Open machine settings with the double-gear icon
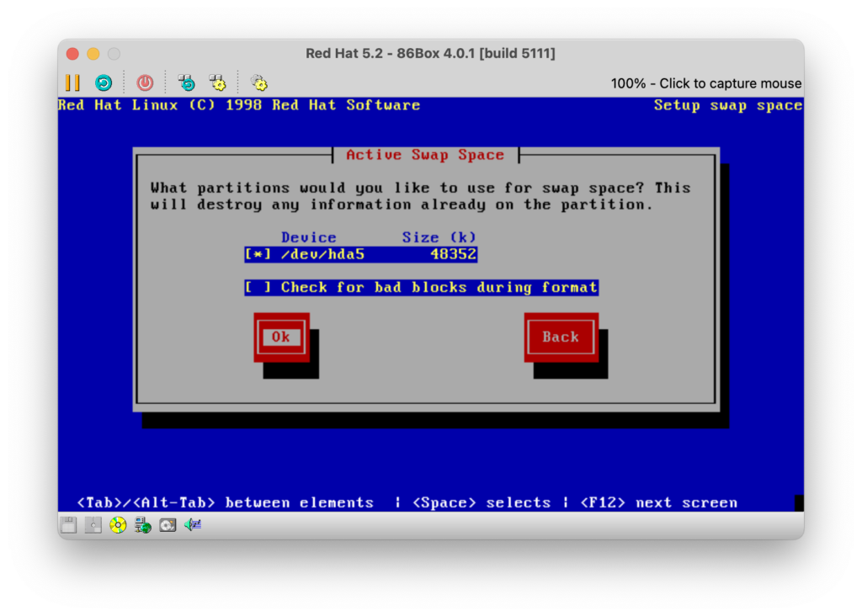The image size is (862, 616). click(x=259, y=83)
